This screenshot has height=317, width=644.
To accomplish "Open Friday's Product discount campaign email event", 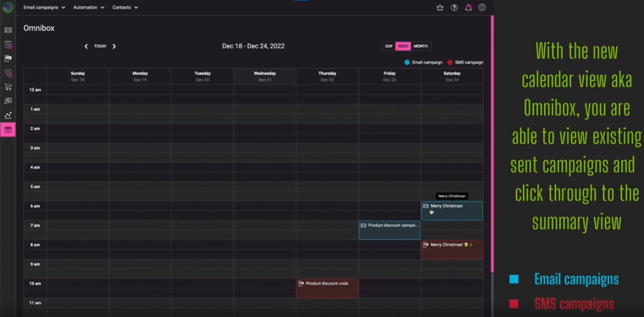I will 389,230.
